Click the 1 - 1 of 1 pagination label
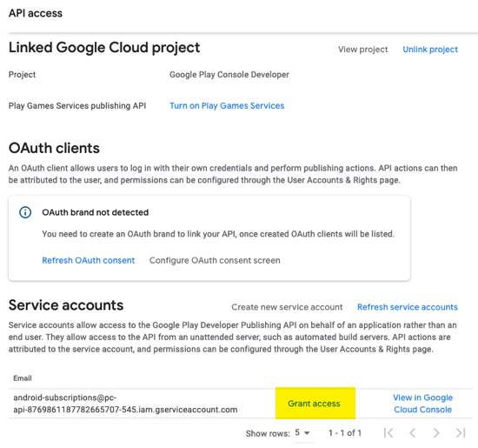 click(345, 432)
